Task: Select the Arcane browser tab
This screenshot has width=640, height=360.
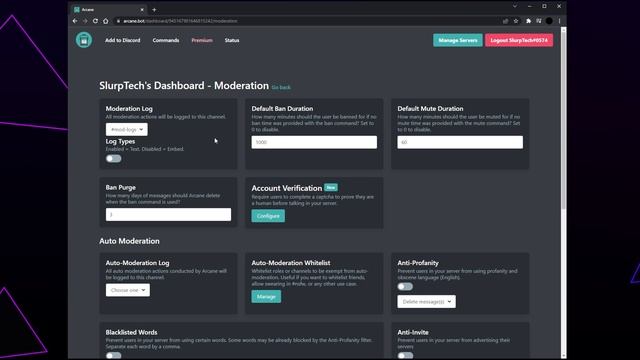Action: (x=109, y=9)
